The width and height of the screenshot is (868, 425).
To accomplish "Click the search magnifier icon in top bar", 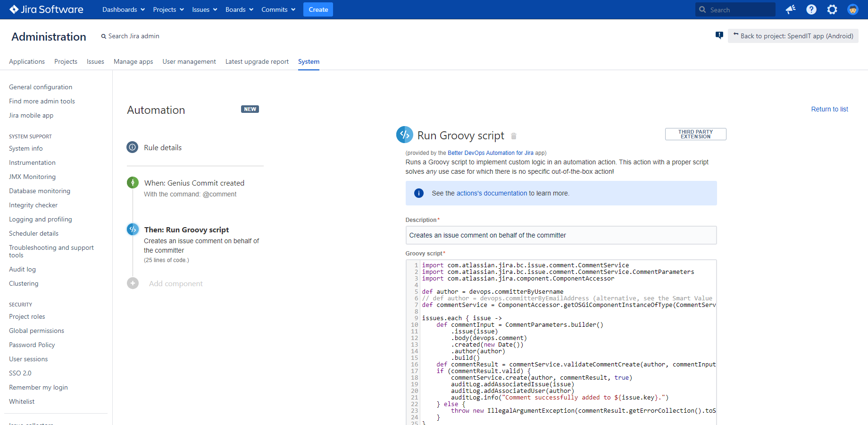I will [x=703, y=9].
